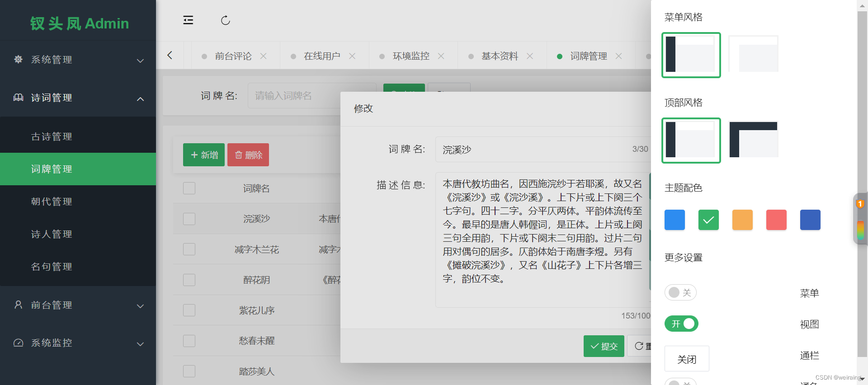Viewport: 868px width, 385px height.
Task: Tick the checkbox for 醉花阴 row
Action: [189, 280]
